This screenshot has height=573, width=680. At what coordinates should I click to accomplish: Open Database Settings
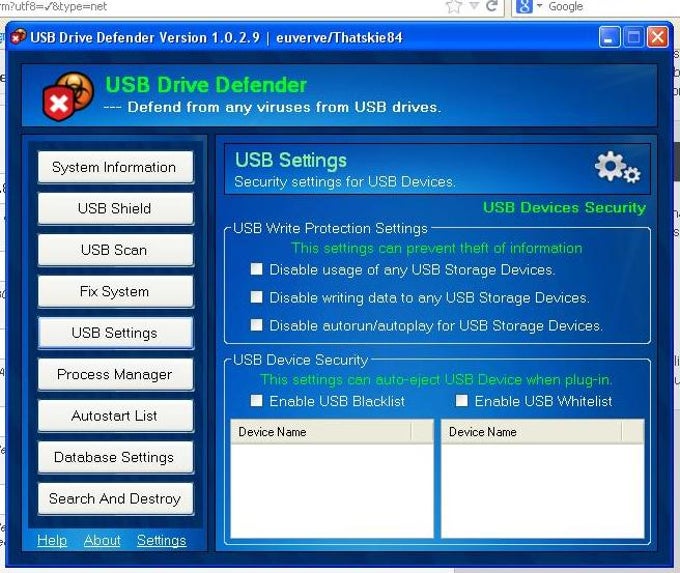point(115,457)
